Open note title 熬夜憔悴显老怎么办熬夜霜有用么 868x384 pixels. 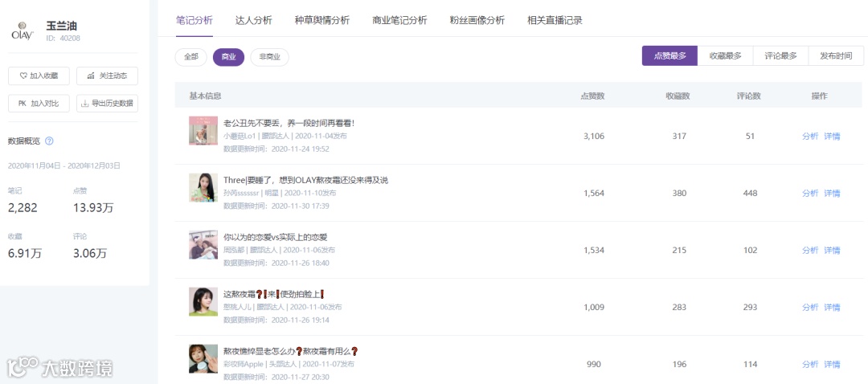click(x=291, y=351)
